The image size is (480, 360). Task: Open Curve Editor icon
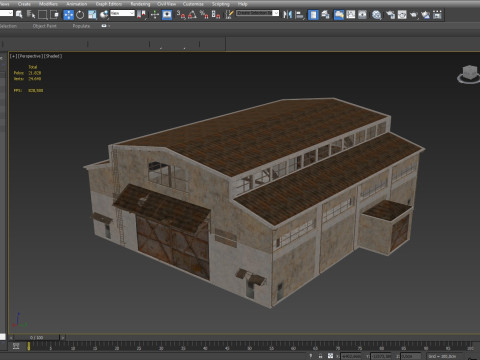click(x=351, y=15)
